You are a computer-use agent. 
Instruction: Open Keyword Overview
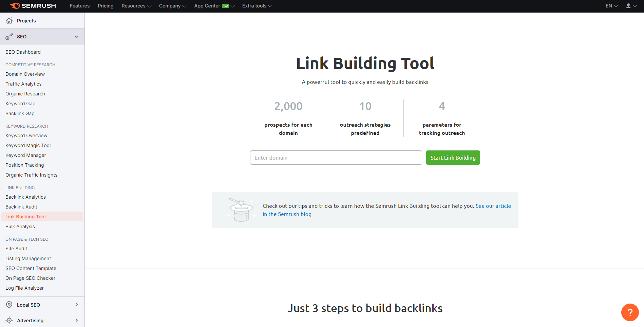pyautogui.click(x=26, y=135)
